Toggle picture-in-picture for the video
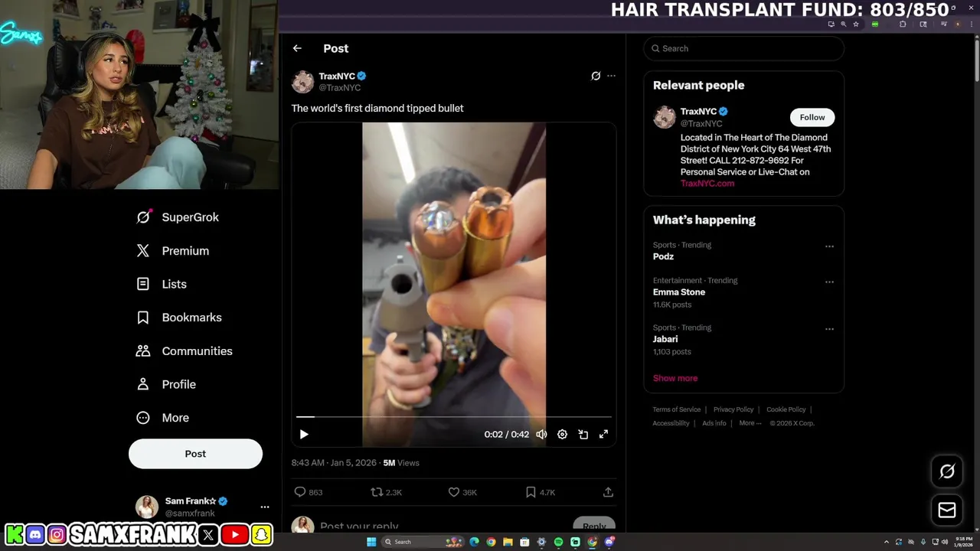This screenshot has width=980, height=551. click(x=583, y=434)
